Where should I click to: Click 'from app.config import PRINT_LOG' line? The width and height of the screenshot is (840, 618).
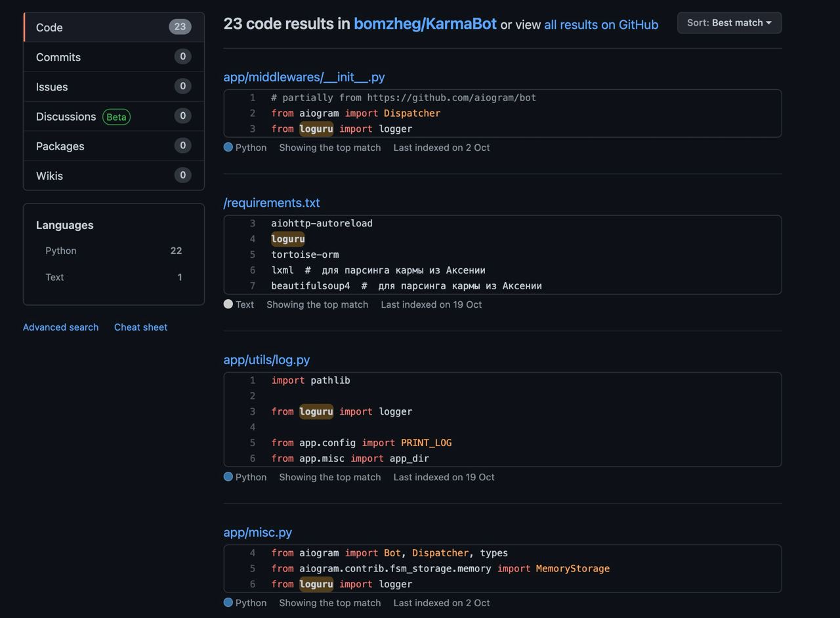[x=362, y=443]
